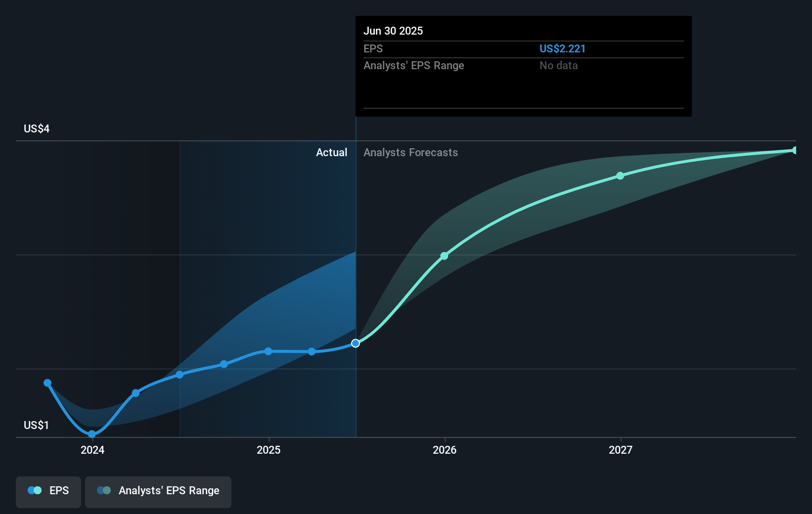
Task: Click the EPS point in spring 2025
Action: click(312, 351)
